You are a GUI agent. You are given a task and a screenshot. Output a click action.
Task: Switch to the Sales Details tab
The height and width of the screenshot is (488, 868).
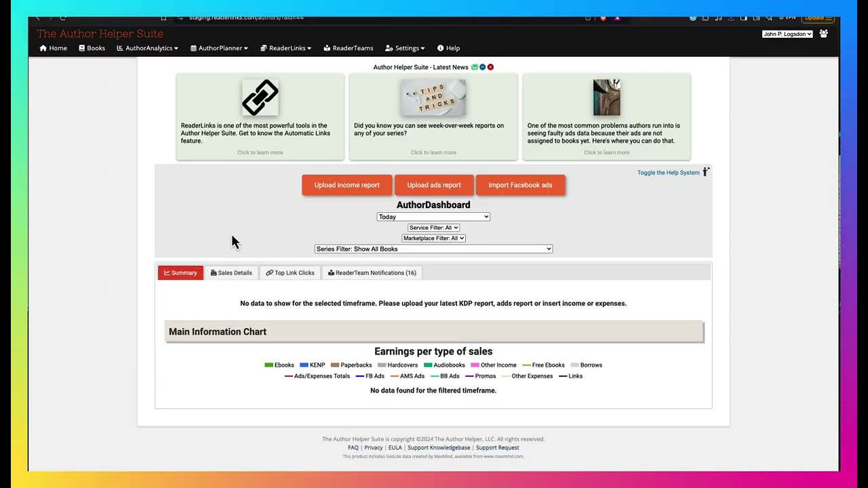pos(231,272)
